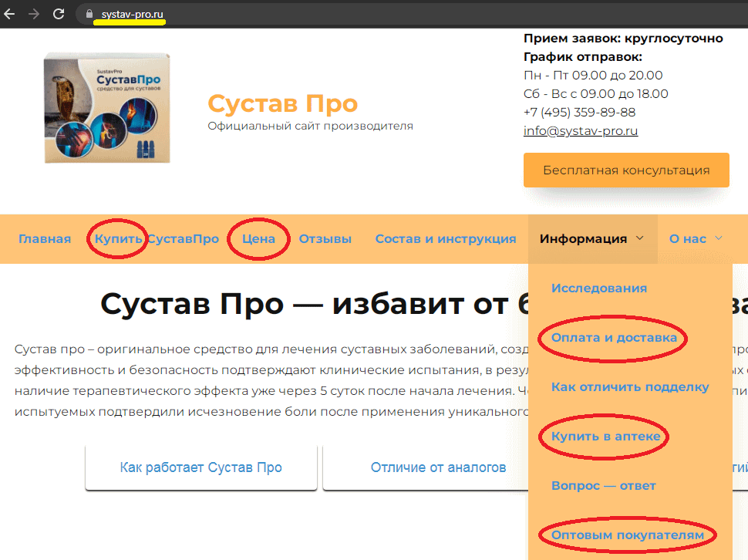Select Как отличить подделку in dropdown
This screenshot has height=560, width=748.
pos(630,387)
